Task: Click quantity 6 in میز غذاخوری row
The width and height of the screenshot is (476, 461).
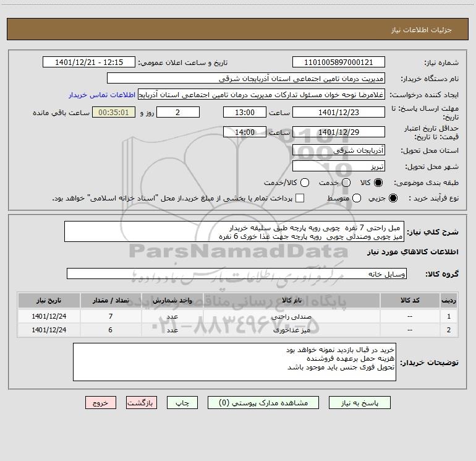Action: point(111,330)
